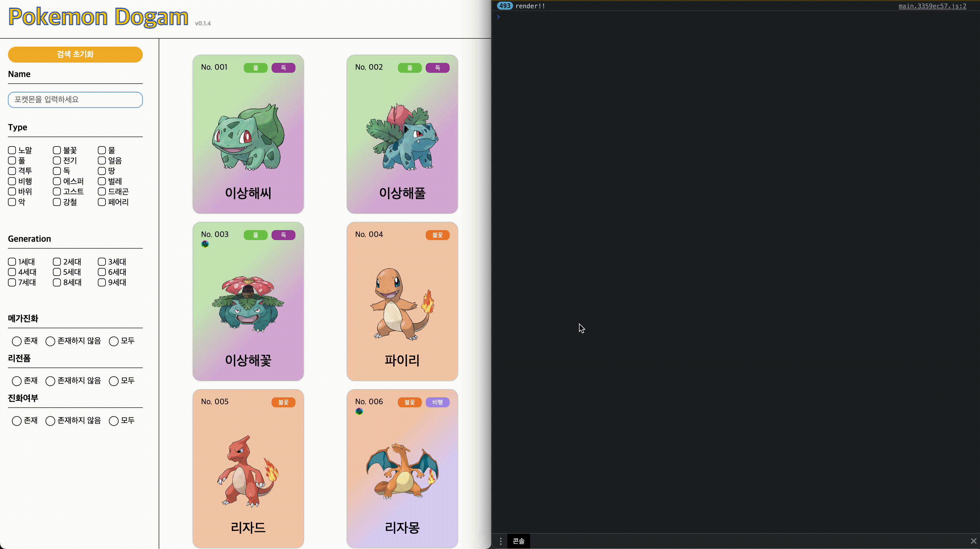Check the 드래곤 type checkbox
The width and height of the screenshot is (980, 549).
point(101,191)
